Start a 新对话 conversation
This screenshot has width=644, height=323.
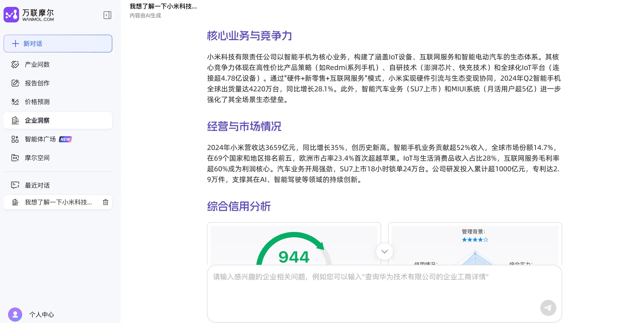pos(58,44)
